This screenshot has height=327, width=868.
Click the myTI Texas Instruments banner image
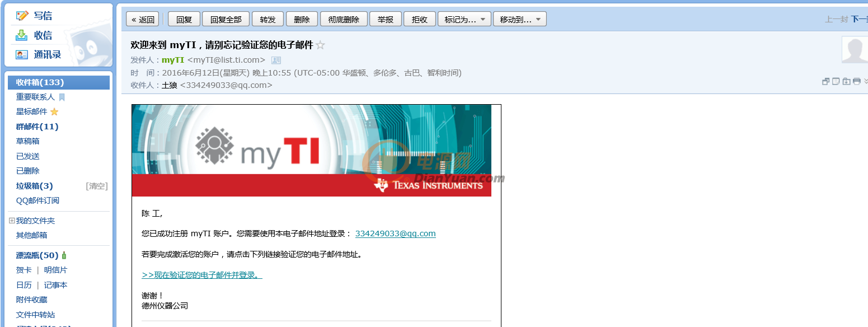coord(312,151)
